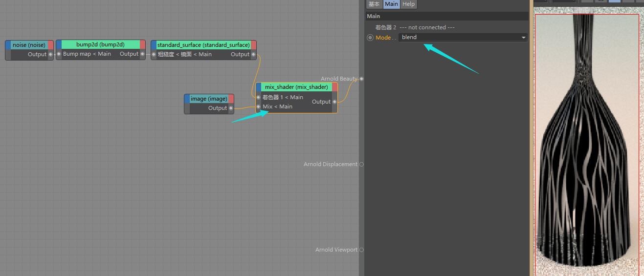Click the red square on the mix_shader node
Image resolution: width=644 pixels, height=276 pixels.
(x=334, y=87)
